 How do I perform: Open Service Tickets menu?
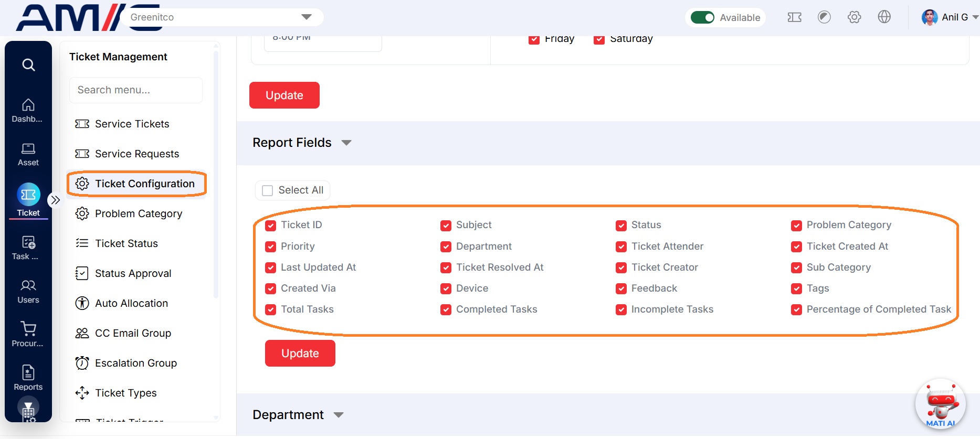click(x=132, y=124)
